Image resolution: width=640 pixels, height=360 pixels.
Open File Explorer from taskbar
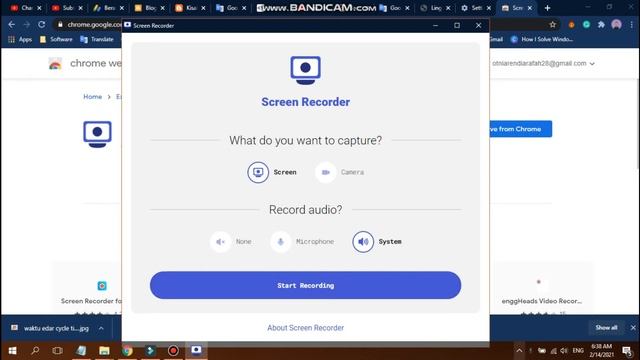click(104, 351)
